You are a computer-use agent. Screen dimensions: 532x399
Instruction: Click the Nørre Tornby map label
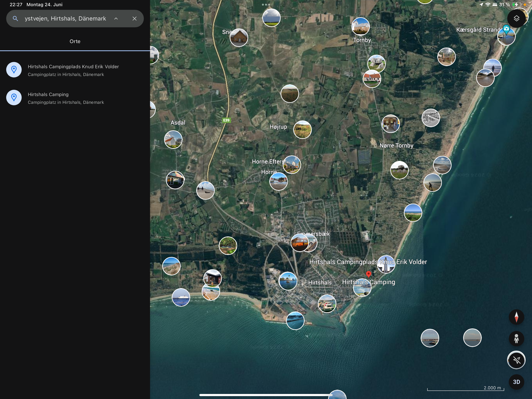point(396,146)
